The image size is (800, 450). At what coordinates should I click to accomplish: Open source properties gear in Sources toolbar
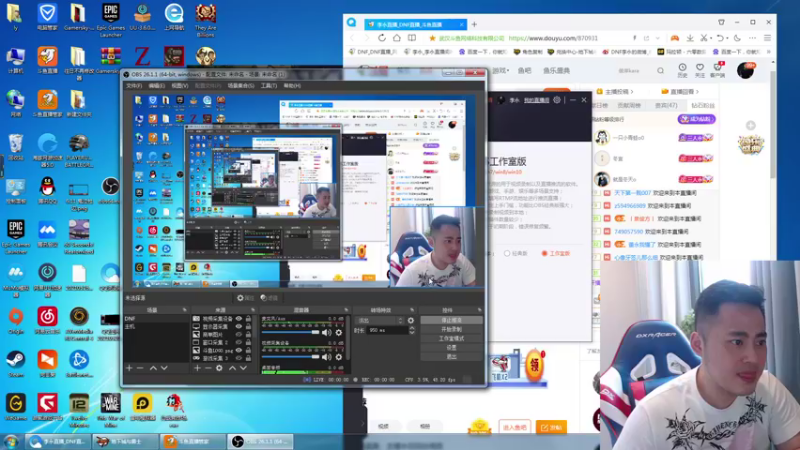coord(219,368)
